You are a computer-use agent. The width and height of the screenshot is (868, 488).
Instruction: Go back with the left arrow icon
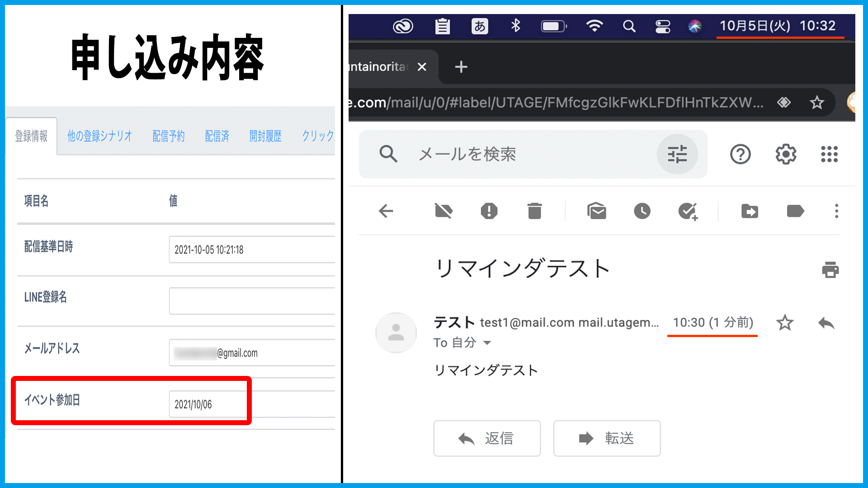pyautogui.click(x=386, y=211)
